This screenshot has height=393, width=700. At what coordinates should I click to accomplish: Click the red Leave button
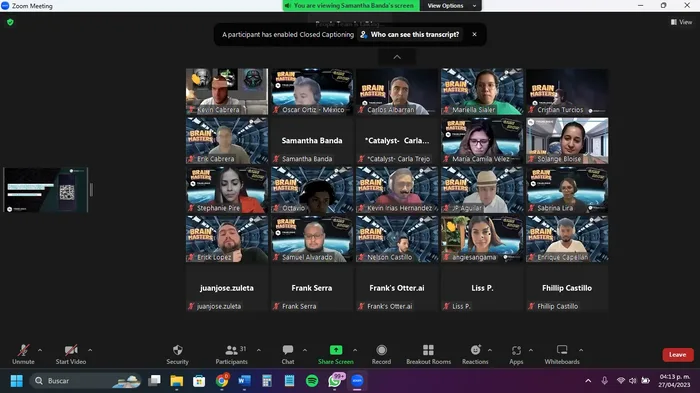(x=678, y=355)
